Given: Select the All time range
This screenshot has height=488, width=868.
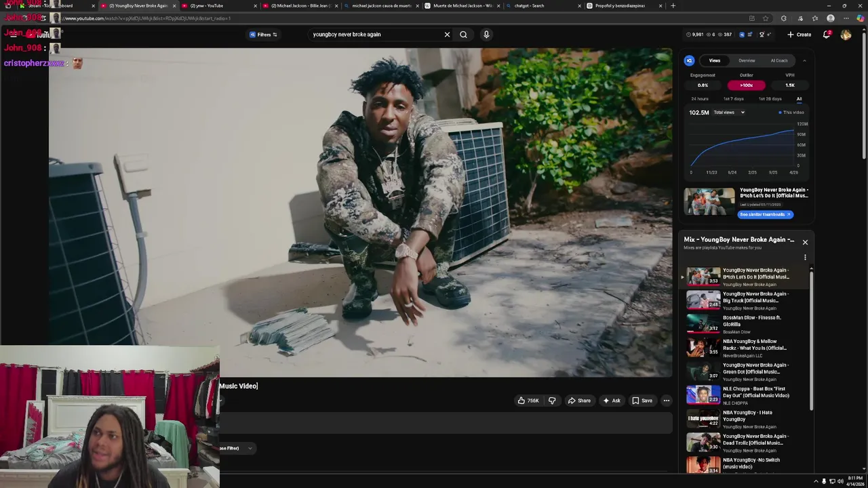Looking at the screenshot, I should click(x=799, y=99).
